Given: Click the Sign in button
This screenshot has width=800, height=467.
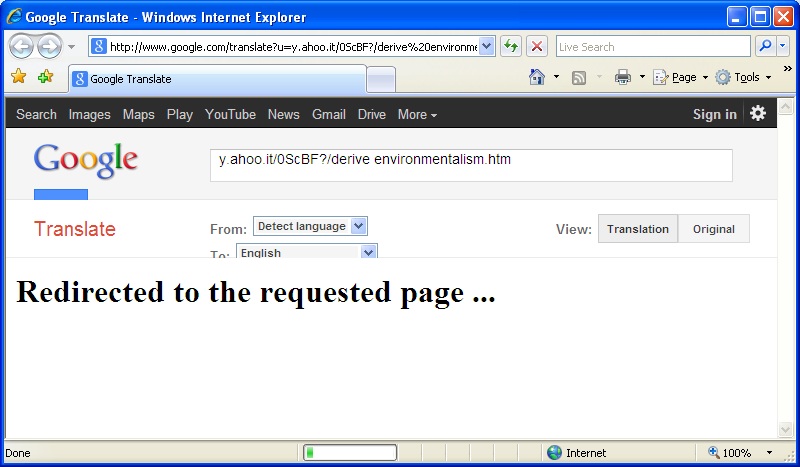Looking at the screenshot, I should coord(714,114).
